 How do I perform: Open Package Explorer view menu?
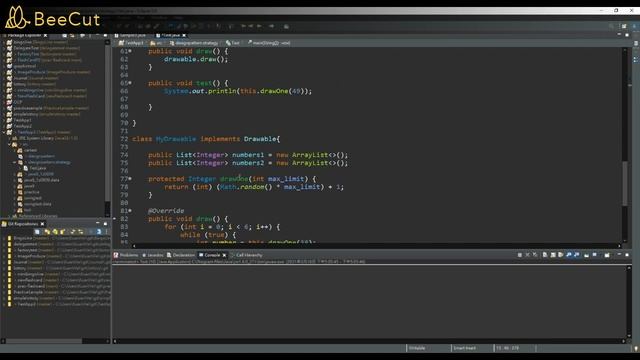tap(90, 36)
